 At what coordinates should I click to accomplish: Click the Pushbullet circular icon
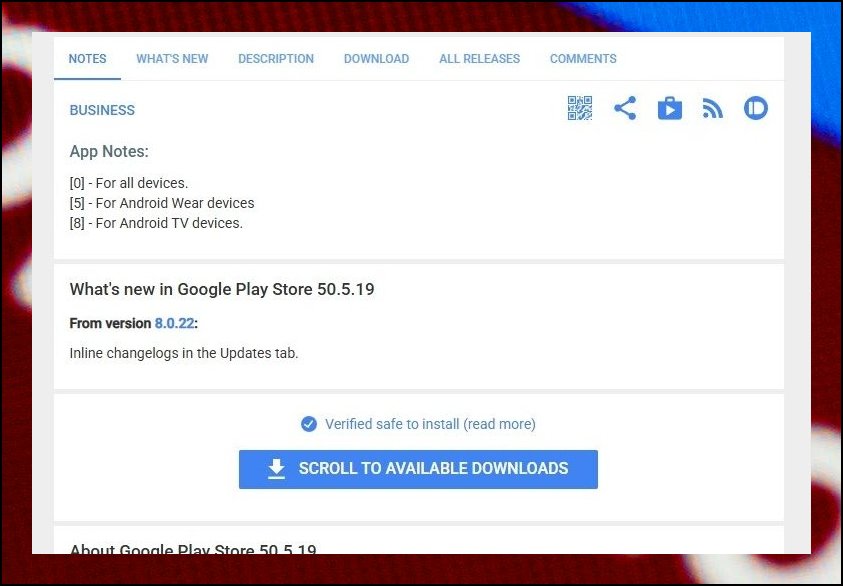tap(755, 108)
